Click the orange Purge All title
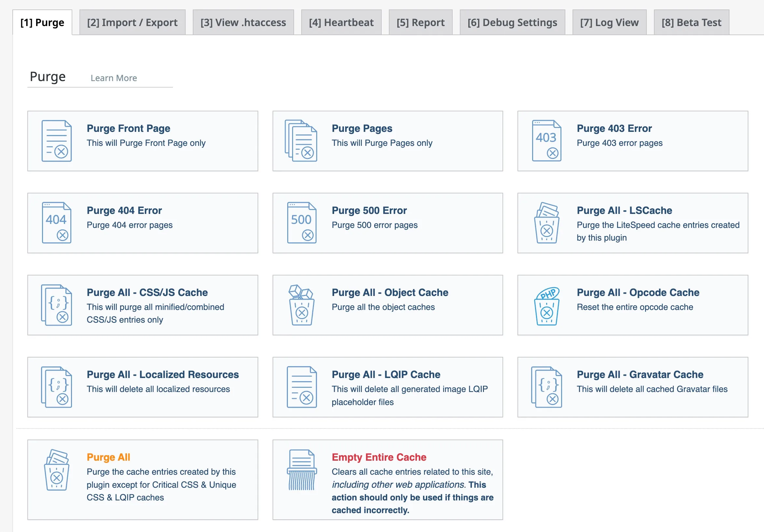Viewport: 764px width, 532px height. tap(108, 457)
